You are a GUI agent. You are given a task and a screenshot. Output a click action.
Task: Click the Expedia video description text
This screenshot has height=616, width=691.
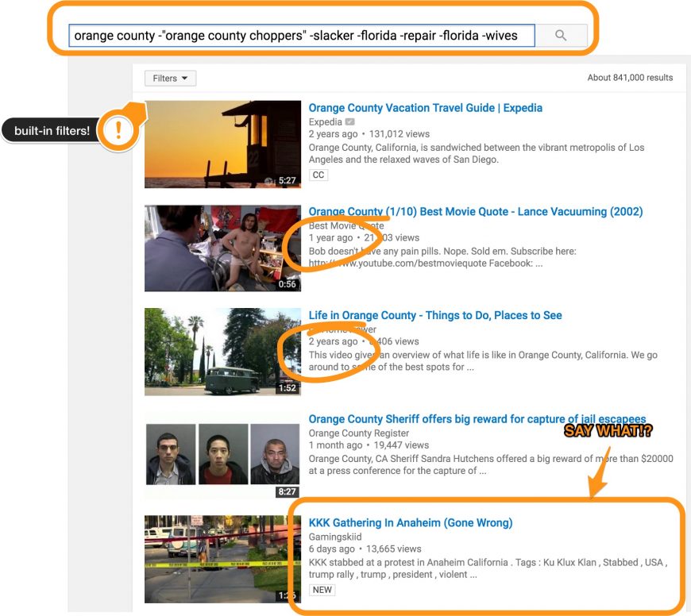pyautogui.click(x=476, y=153)
